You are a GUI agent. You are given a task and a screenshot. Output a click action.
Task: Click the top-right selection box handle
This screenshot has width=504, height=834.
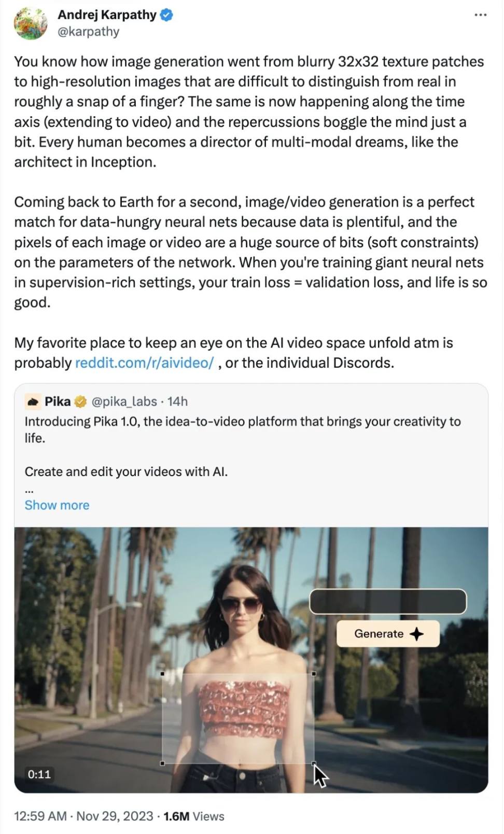314,674
